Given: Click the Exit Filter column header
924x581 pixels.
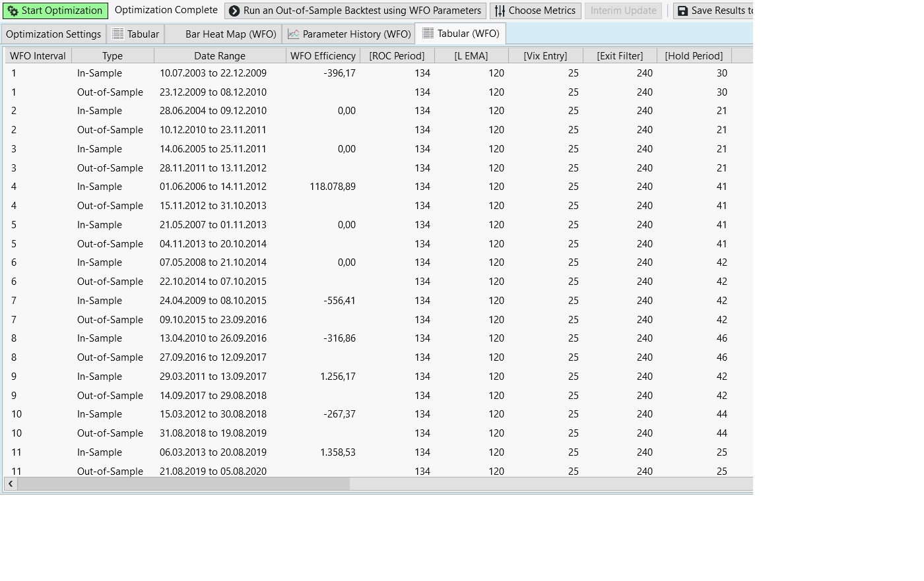Looking at the screenshot, I should pyautogui.click(x=620, y=56).
